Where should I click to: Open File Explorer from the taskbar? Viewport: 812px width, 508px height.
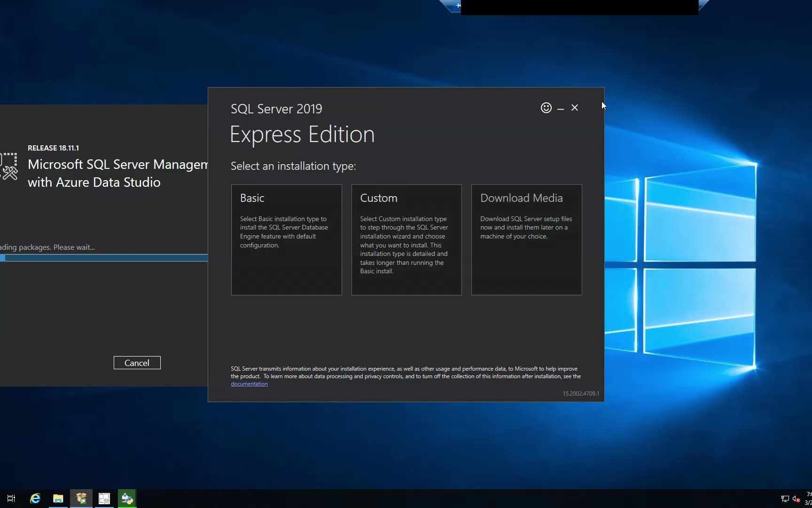pos(58,499)
